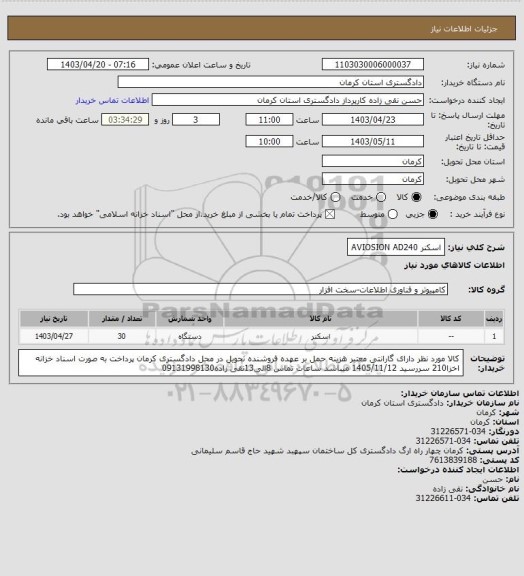The height and width of the screenshot is (576, 524).
Task: Click the remaining days field showing 3
Action: 196,120
